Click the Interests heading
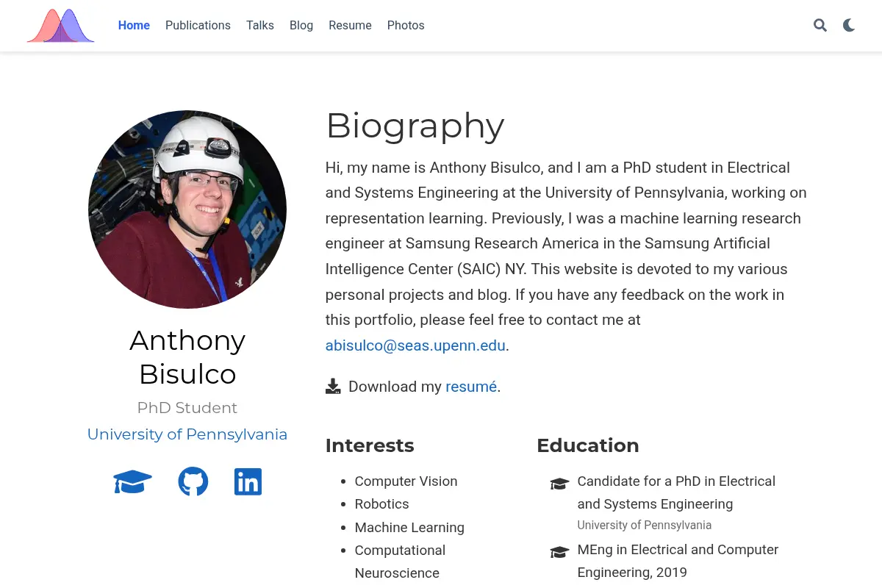 click(x=370, y=445)
